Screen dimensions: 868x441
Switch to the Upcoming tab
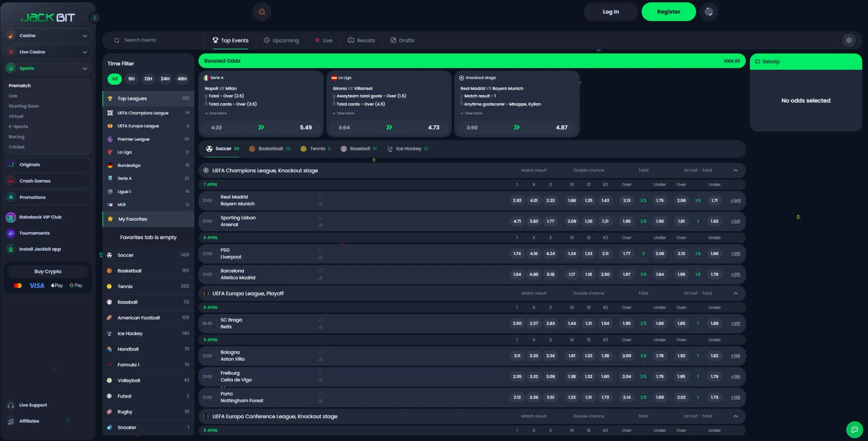(282, 40)
